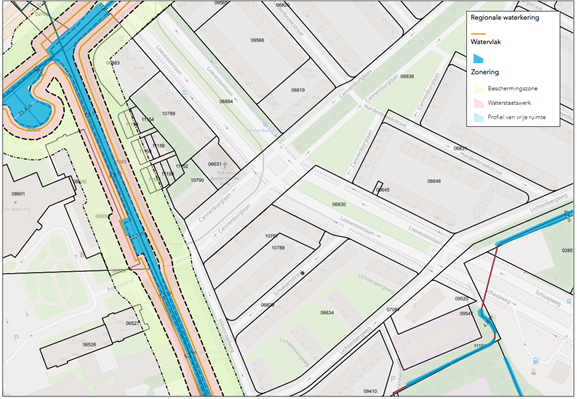Select parcel number 09566
This screenshot has width=577, height=399.
[257, 40]
